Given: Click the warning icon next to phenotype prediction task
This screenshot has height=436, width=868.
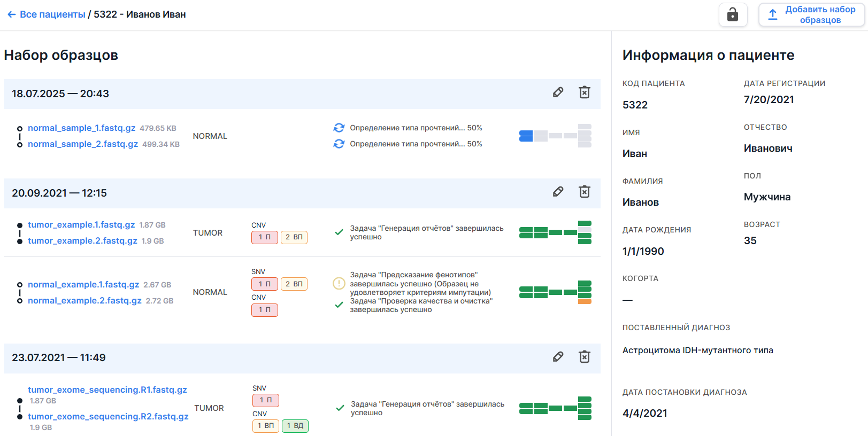Looking at the screenshot, I should pyautogui.click(x=339, y=283).
